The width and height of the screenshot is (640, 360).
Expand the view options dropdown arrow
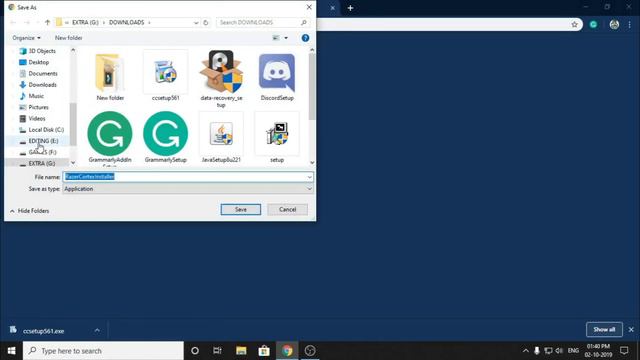point(286,38)
